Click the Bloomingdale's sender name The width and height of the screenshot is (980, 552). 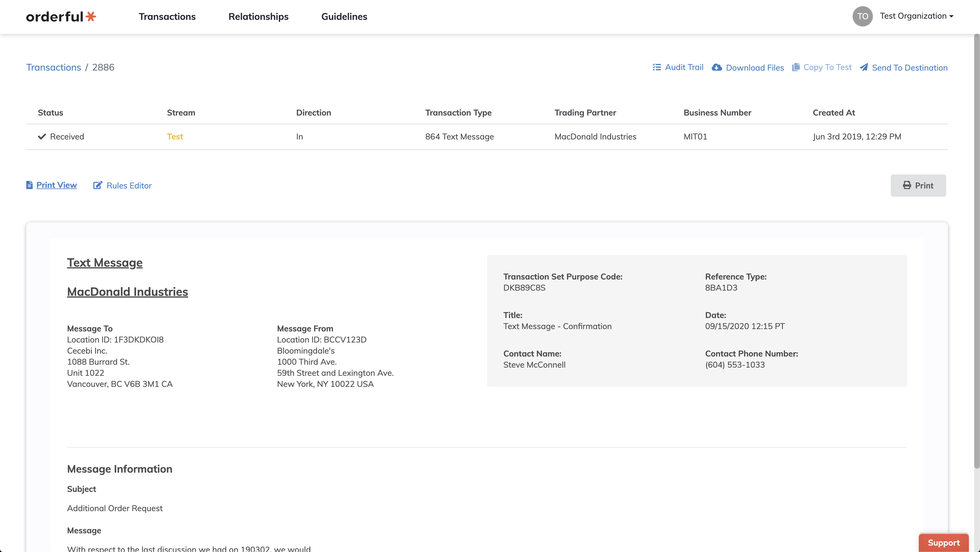coord(305,351)
